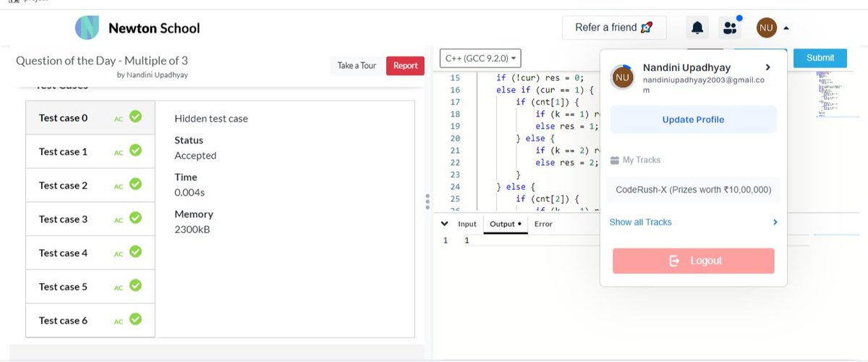The width and height of the screenshot is (868, 362).
Task: Click code line 16 in editor
Action: pos(545,90)
